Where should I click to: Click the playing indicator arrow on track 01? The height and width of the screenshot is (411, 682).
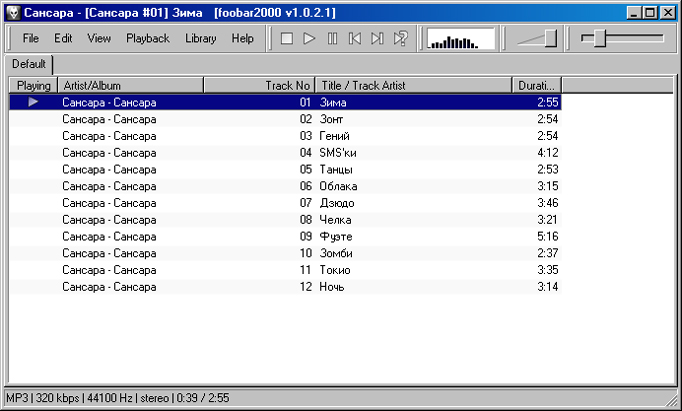[x=33, y=102]
